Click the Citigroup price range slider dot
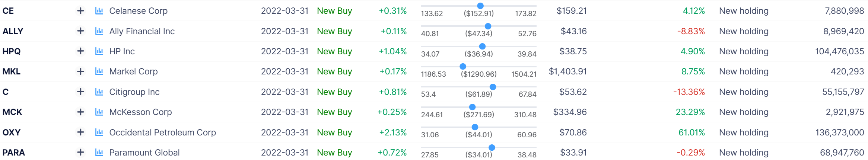 [x=493, y=87]
